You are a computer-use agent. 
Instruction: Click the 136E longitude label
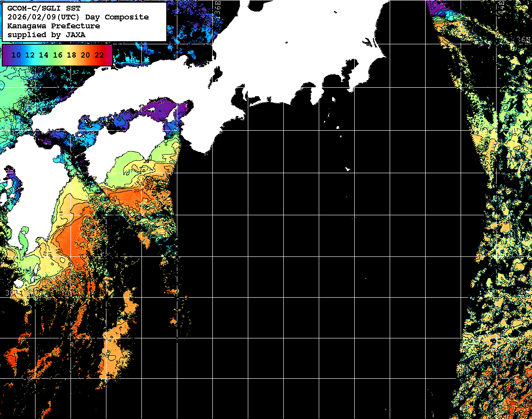click(218, 8)
